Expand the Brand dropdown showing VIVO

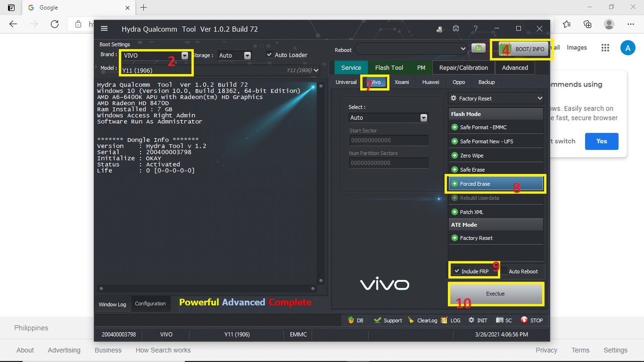click(185, 55)
